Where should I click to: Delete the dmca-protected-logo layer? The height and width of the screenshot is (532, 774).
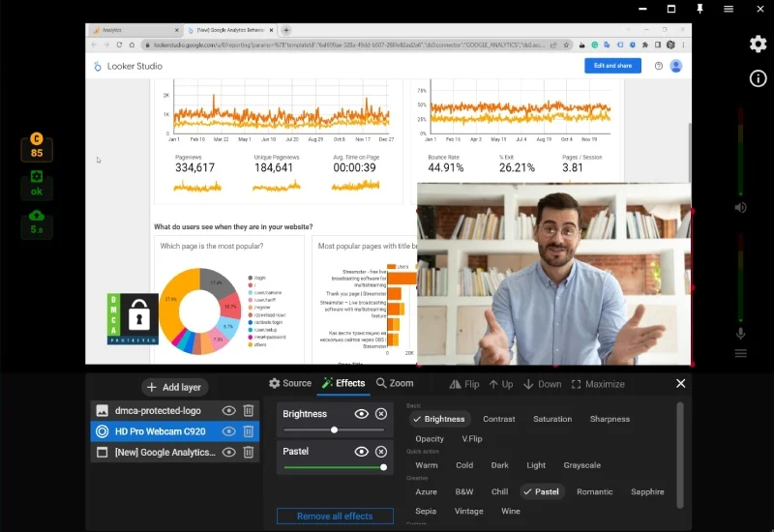[x=249, y=410]
